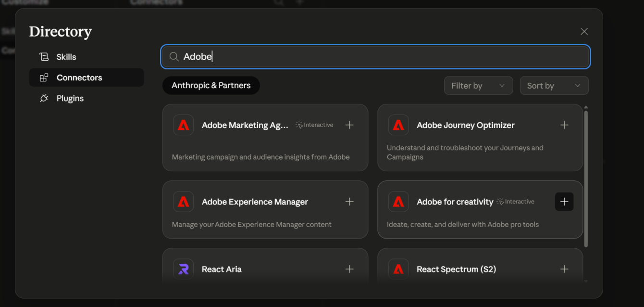Viewport: 644px width, 307px height.
Task: Click Interactive badge on Adobe Marketing Agent
Action: tap(314, 125)
